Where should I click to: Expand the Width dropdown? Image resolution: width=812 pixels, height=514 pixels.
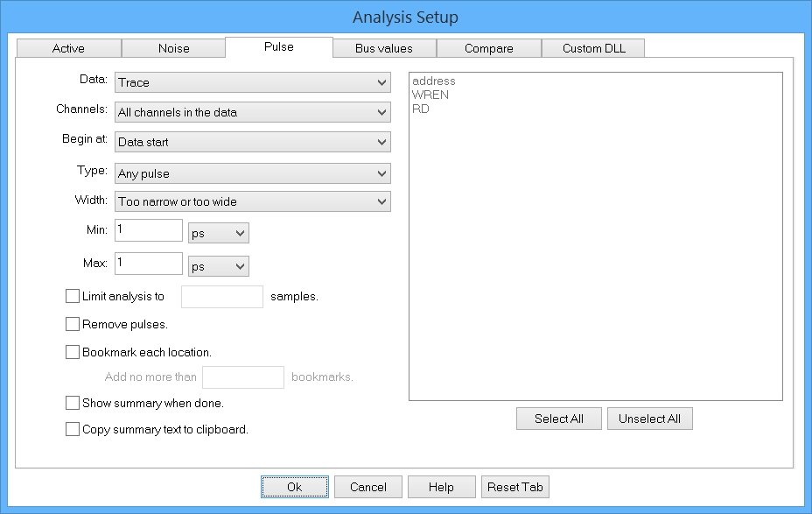[x=252, y=201]
